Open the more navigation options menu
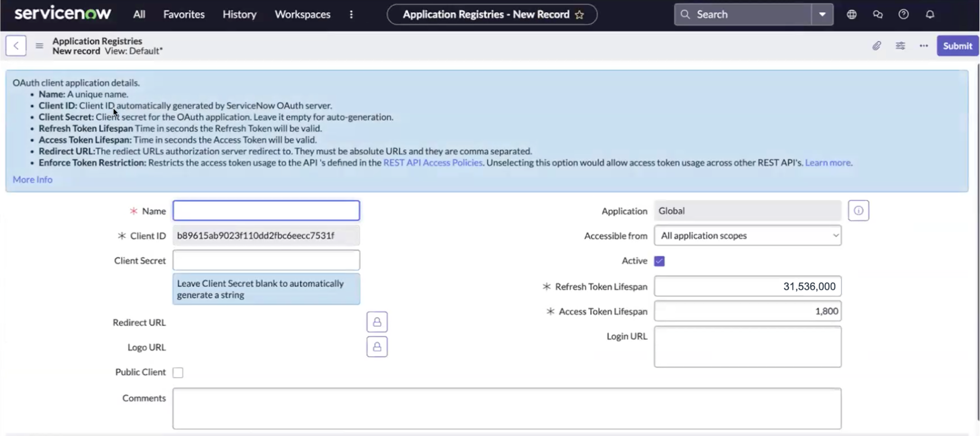Image resolution: width=980 pixels, height=436 pixels. [351, 14]
